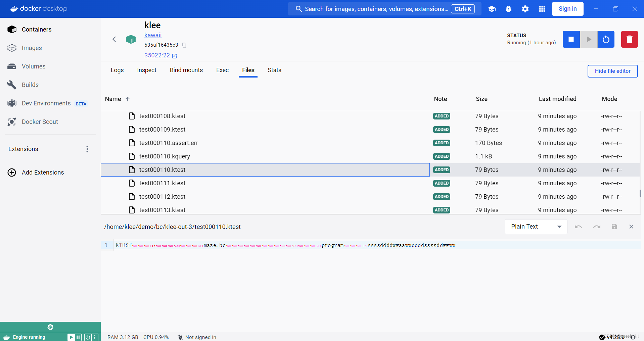The height and width of the screenshot is (341, 644).
Task: Click the Size column header
Action: [481, 99]
